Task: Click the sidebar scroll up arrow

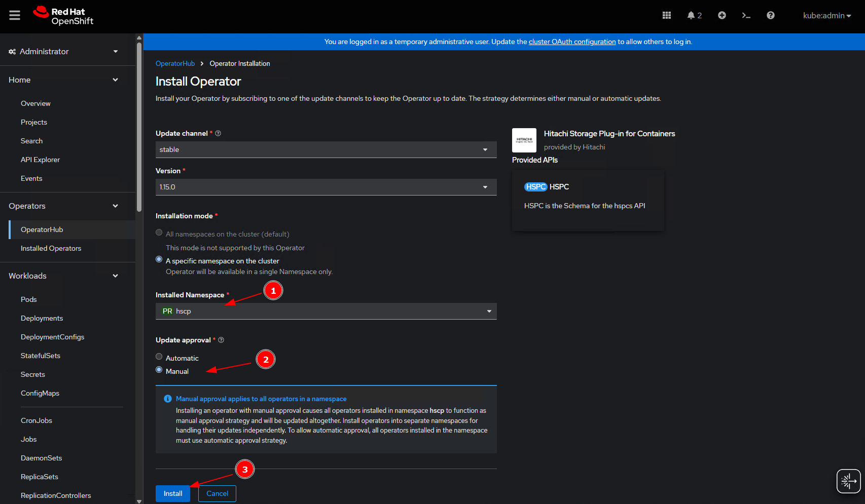Action: (x=139, y=37)
